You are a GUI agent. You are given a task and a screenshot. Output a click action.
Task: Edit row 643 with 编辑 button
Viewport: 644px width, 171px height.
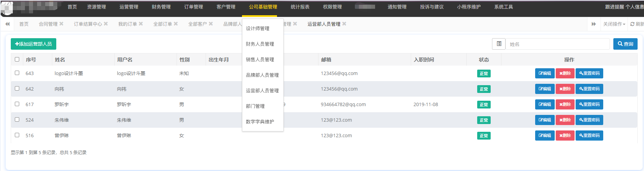(545, 73)
